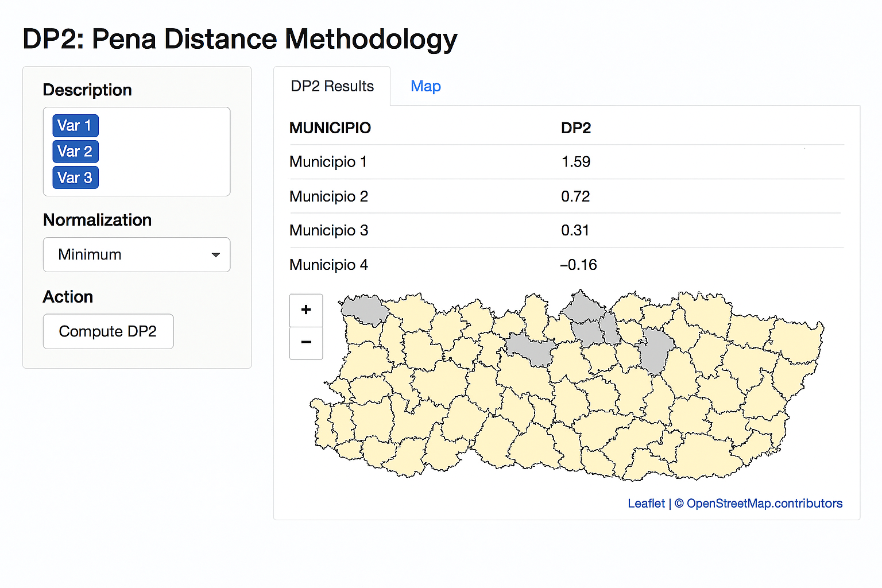Open the Leaflet link
The height and width of the screenshot is (588, 882).
(x=645, y=504)
